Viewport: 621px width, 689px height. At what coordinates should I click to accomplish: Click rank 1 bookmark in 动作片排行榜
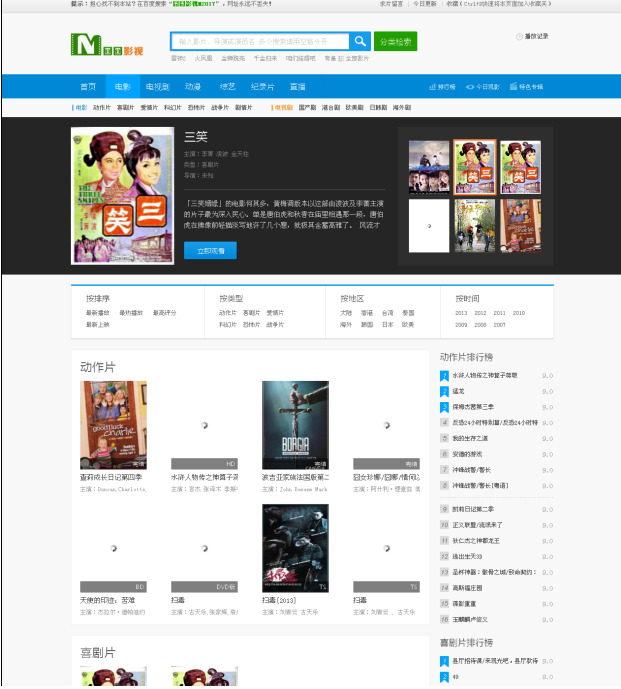coord(444,376)
